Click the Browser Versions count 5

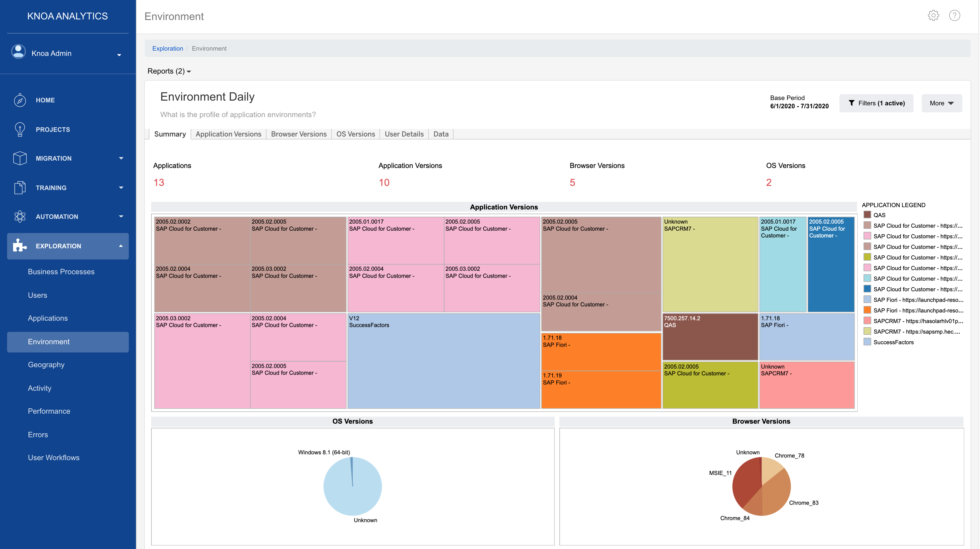(572, 183)
